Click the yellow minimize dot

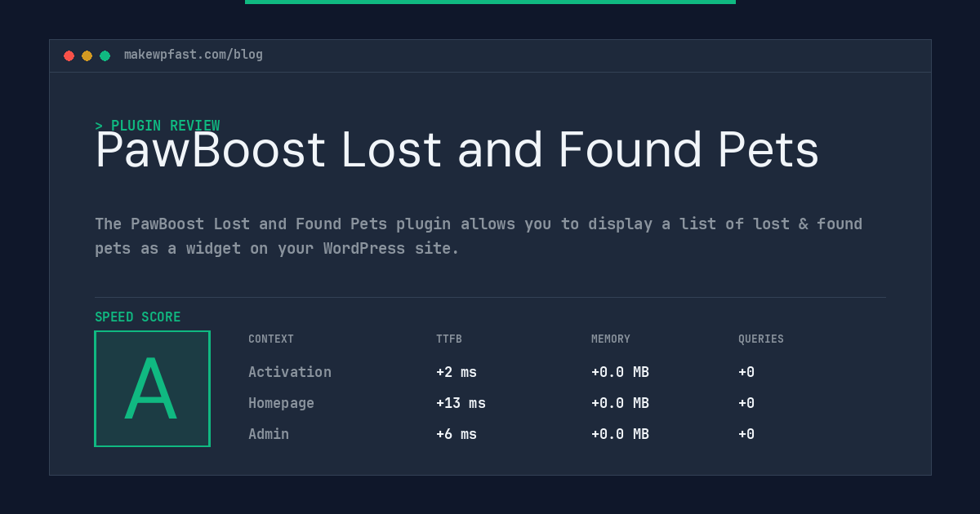click(x=87, y=55)
